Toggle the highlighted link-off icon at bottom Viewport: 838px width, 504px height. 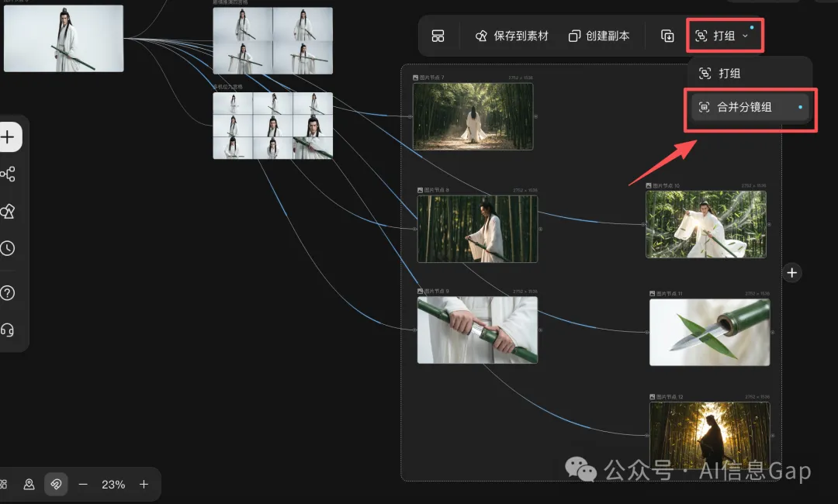(x=56, y=485)
